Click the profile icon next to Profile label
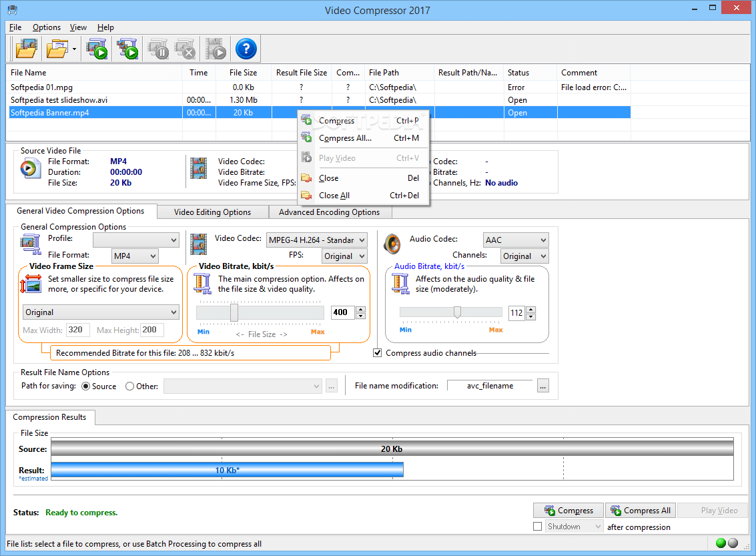The height and width of the screenshot is (556, 756). pyautogui.click(x=31, y=244)
